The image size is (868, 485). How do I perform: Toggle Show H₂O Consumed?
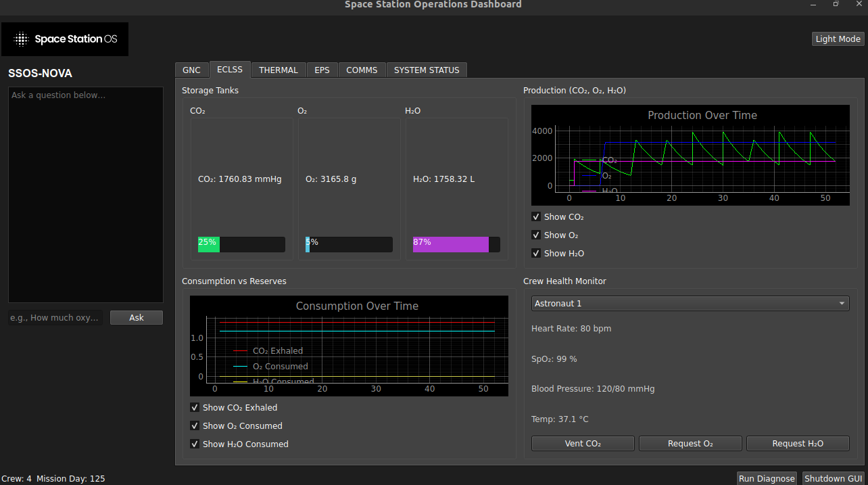[195, 444]
